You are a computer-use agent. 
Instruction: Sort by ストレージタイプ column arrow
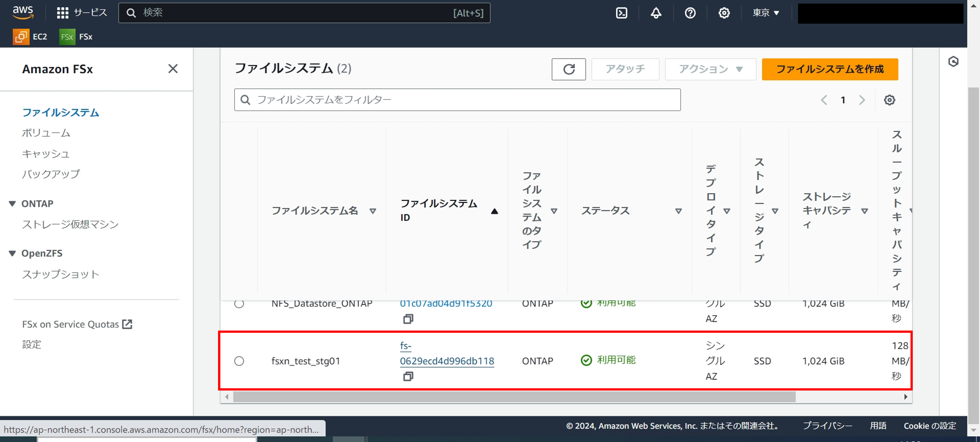[x=775, y=211]
